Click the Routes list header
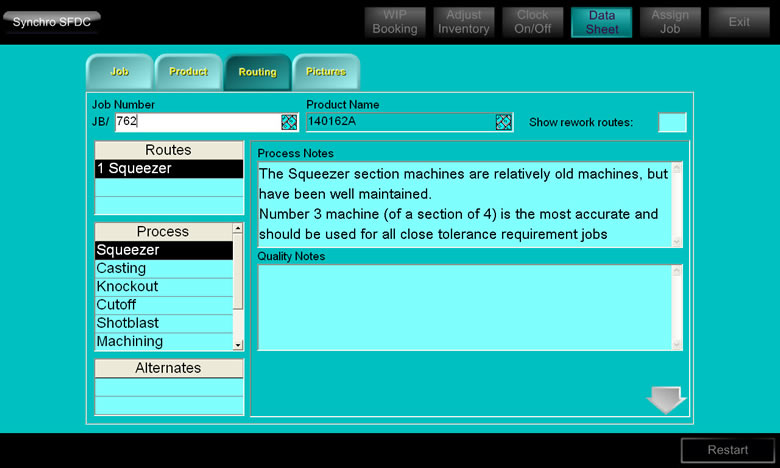 169,150
